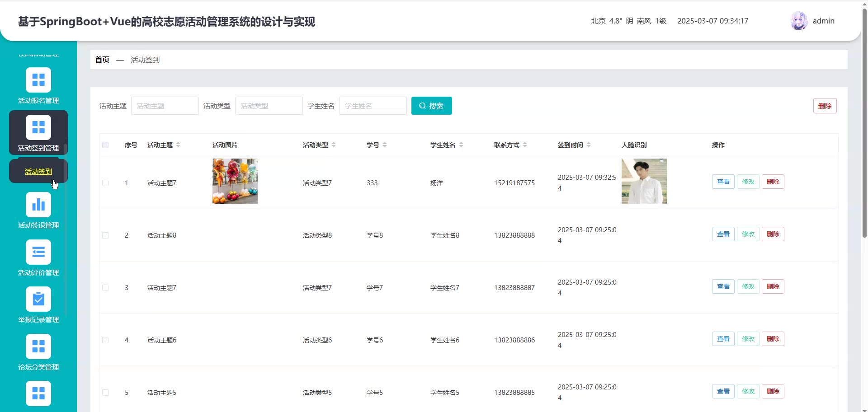Click the bottom sidebar grid icon below 论坛分类管理
Image resolution: width=868 pixels, height=412 pixels.
point(38,393)
